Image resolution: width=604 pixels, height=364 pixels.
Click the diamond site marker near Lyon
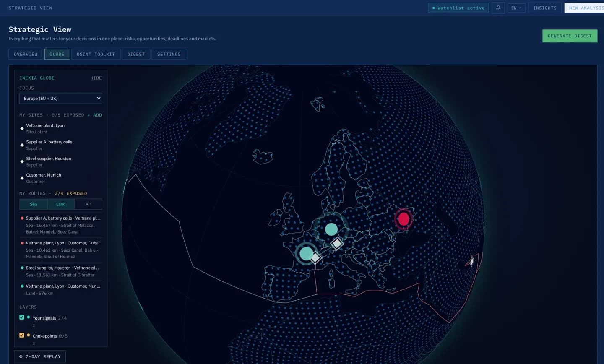(315, 258)
